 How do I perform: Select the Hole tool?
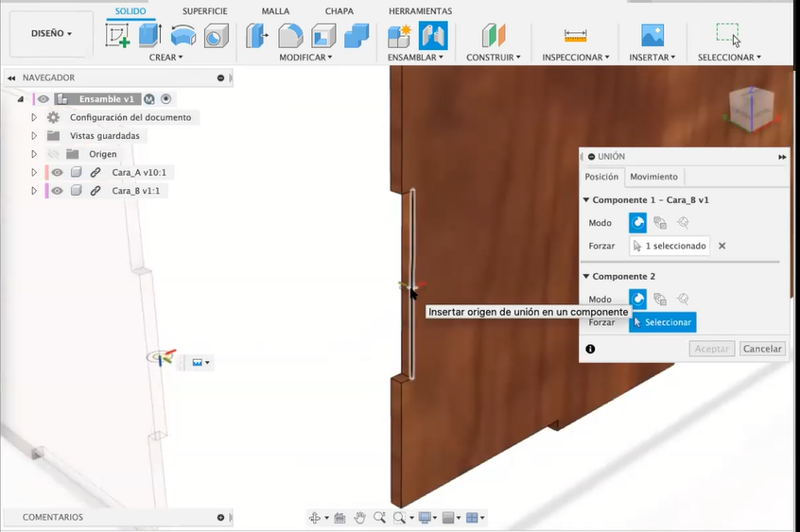[217, 37]
